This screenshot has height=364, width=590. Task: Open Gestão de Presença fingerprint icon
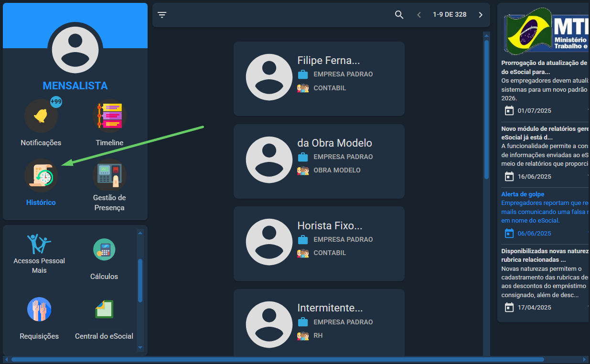[x=109, y=175]
